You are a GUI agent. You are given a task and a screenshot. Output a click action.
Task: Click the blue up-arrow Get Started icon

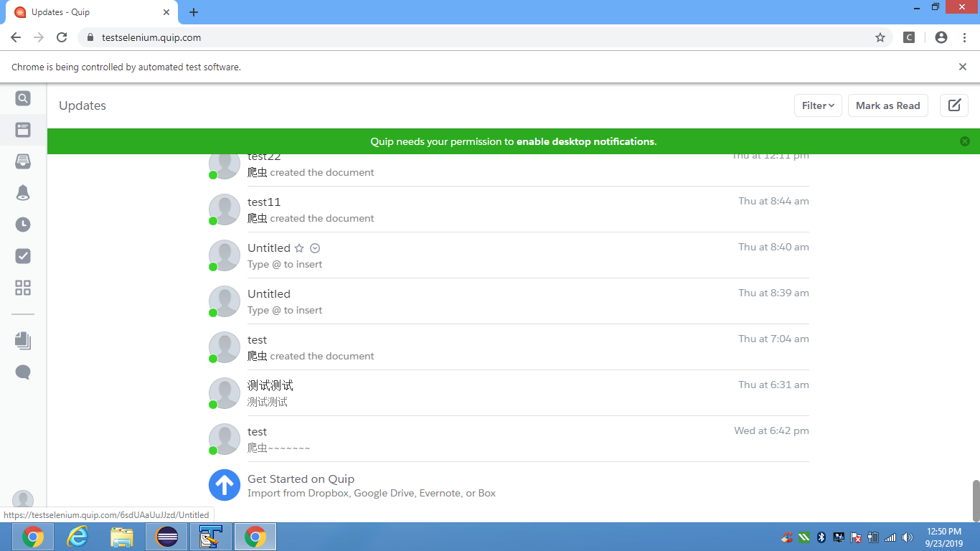click(225, 485)
